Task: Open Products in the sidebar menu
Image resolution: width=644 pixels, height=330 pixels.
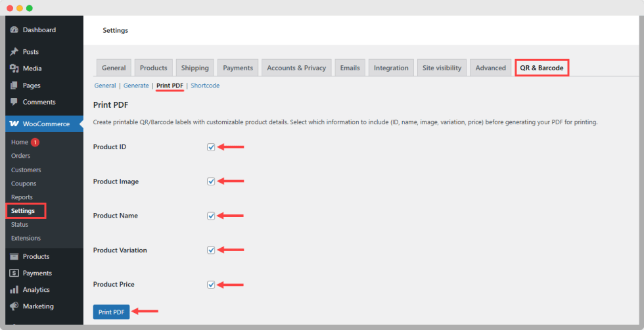Action: (35, 256)
